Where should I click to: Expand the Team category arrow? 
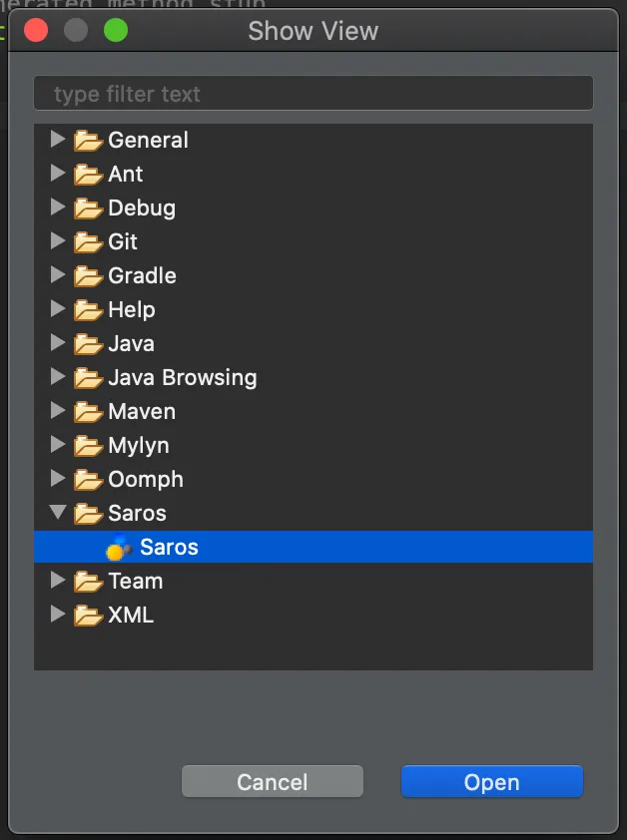58,581
